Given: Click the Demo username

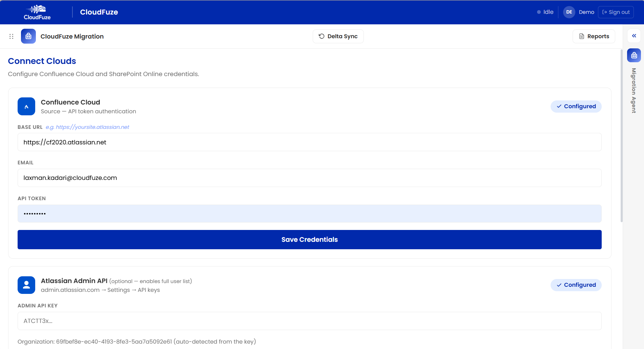Looking at the screenshot, I should click(x=586, y=12).
